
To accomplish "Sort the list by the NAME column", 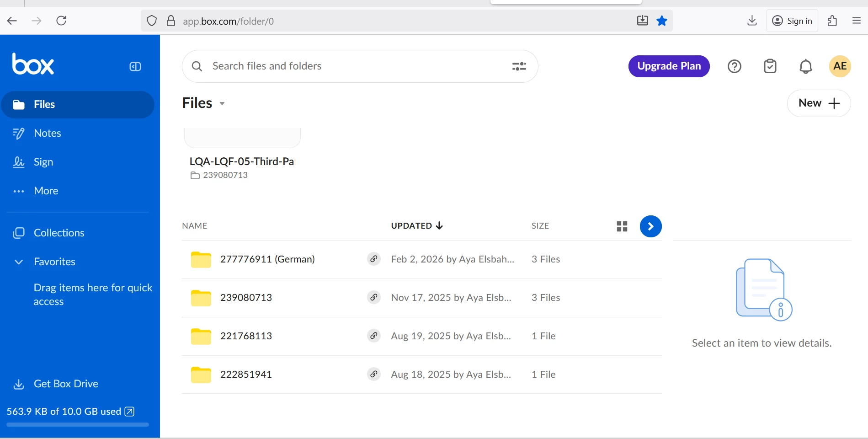I will [x=195, y=226].
